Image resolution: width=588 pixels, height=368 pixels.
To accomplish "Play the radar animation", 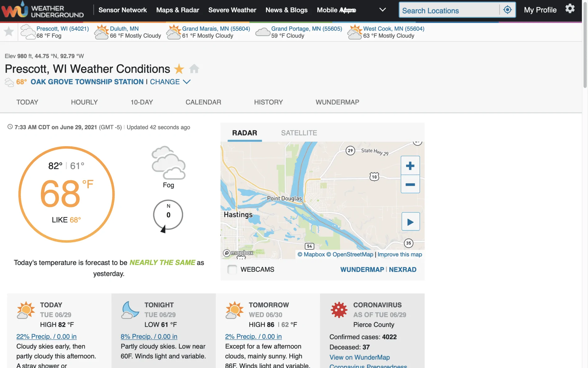I will tap(410, 221).
